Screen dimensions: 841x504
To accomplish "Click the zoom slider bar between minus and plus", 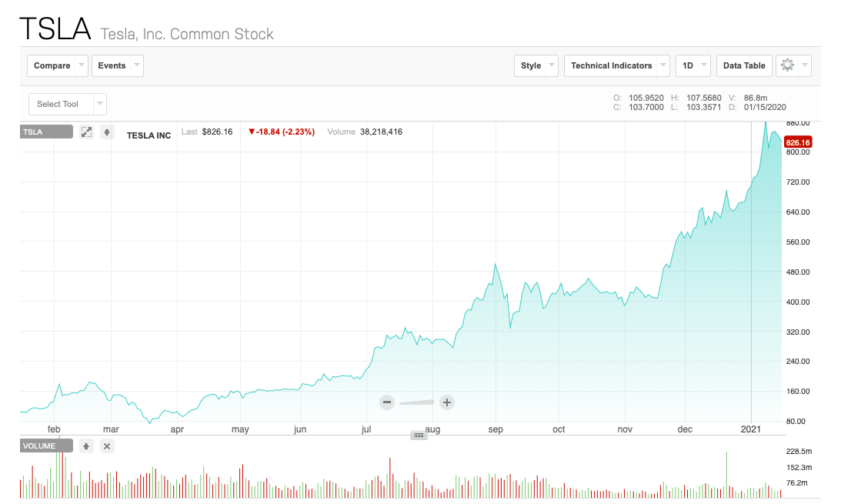I will [x=416, y=402].
